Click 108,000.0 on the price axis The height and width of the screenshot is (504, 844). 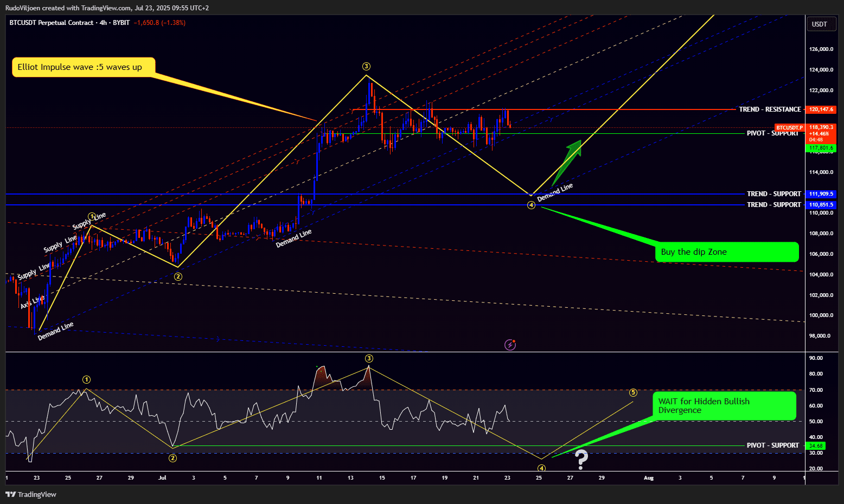pyautogui.click(x=821, y=234)
